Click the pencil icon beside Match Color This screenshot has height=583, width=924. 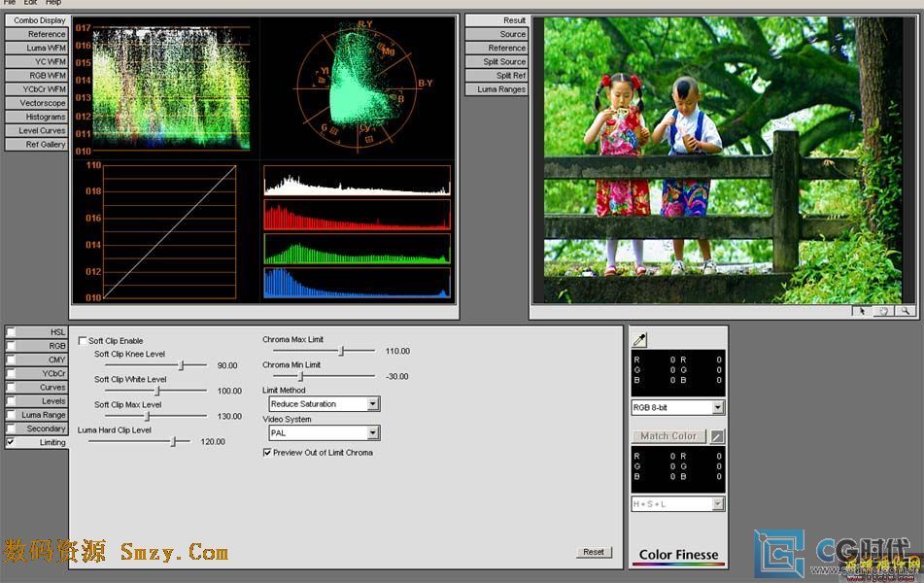click(717, 436)
